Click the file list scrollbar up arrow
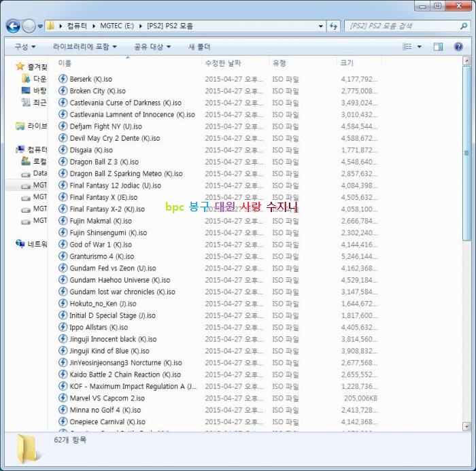The width and height of the screenshot is (476, 471). click(x=466, y=61)
